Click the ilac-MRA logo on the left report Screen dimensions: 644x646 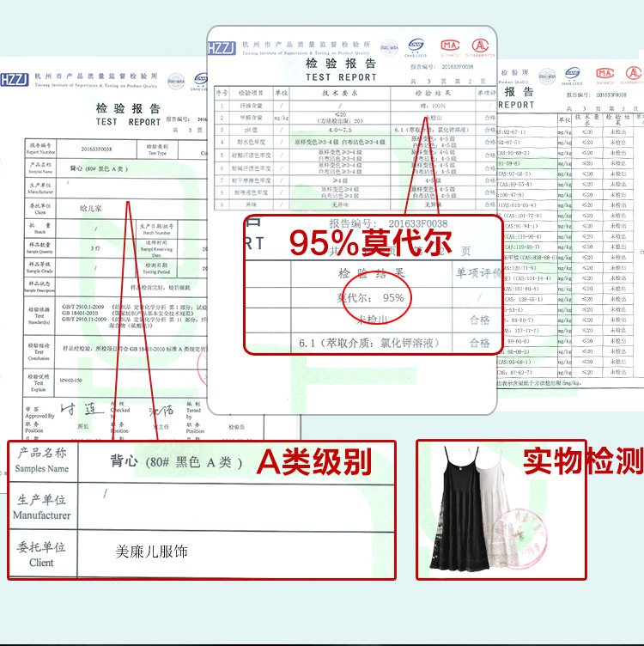tap(176, 79)
